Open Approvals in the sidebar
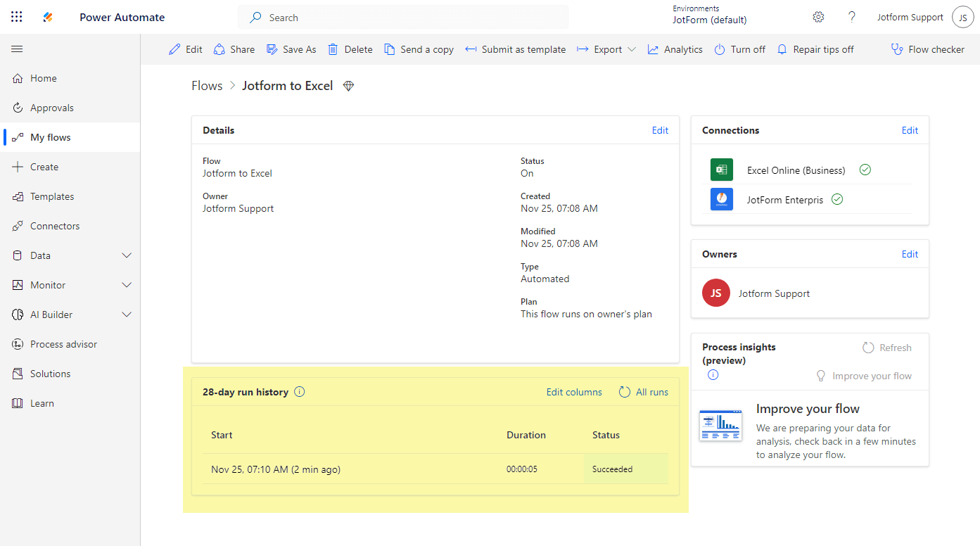Viewport: 980px width, 546px height. pyautogui.click(x=70, y=108)
